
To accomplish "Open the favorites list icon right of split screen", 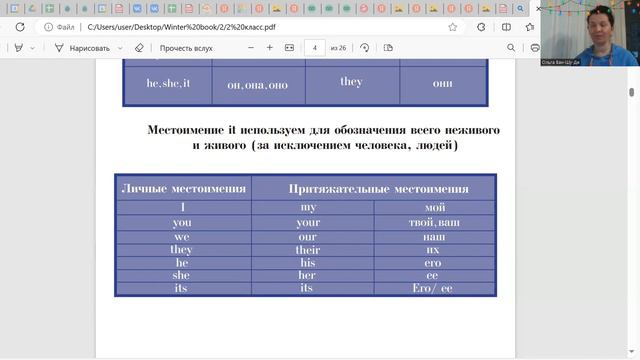I will pos(530,27).
